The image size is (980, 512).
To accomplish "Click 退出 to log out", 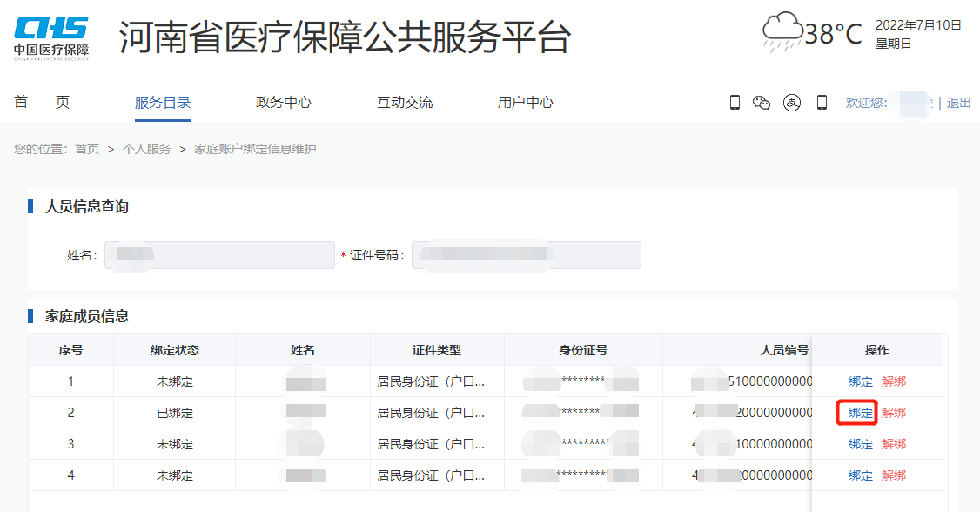I will [x=957, y=102].
